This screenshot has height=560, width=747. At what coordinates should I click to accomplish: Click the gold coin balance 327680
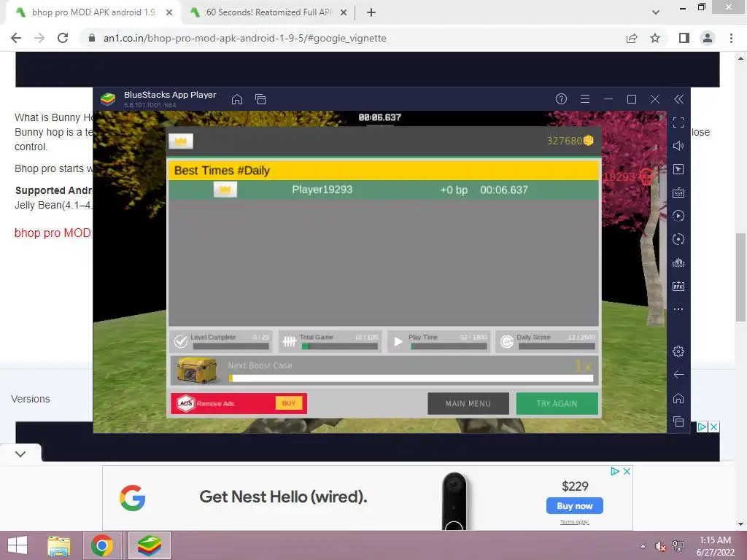570,141
